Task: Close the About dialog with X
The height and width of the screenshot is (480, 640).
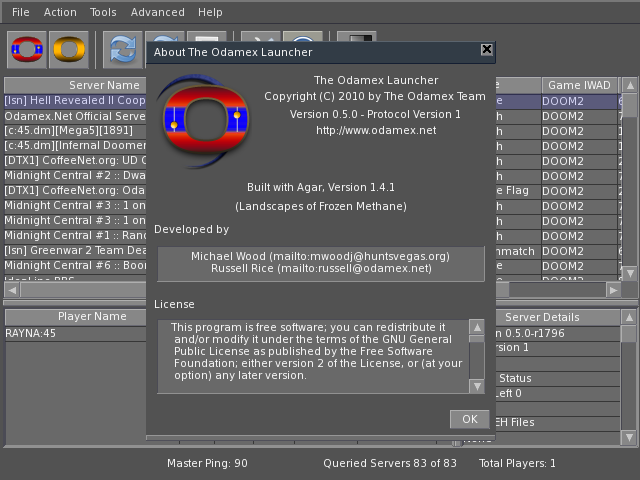Action: [487, 50]
